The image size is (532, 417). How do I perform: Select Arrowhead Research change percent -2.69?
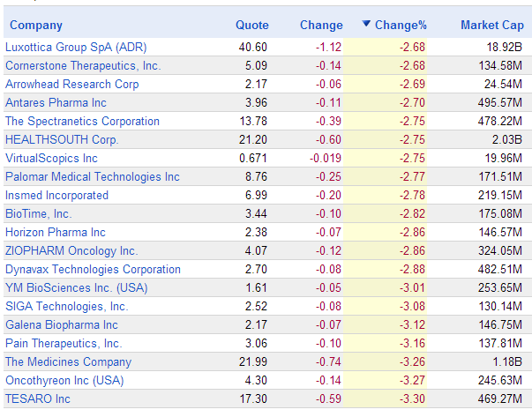412,84
